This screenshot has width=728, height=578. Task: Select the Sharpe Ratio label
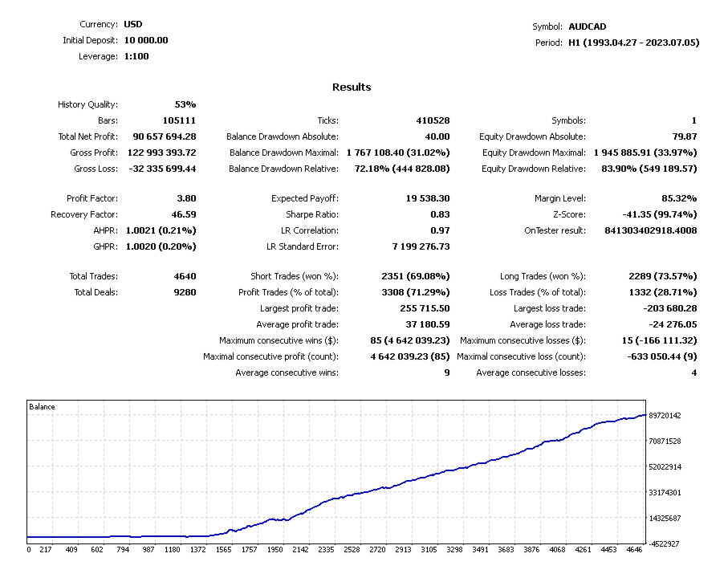click(x=312, y=214)
